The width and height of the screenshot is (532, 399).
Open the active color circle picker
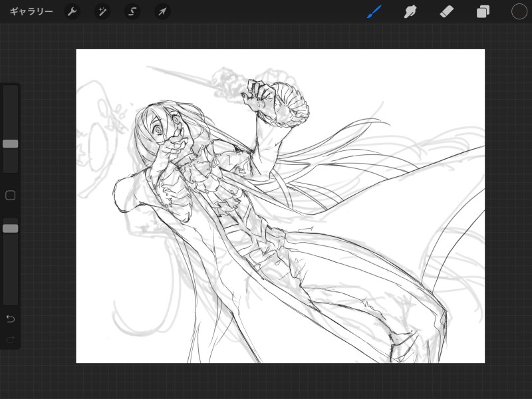coord(519,11)
